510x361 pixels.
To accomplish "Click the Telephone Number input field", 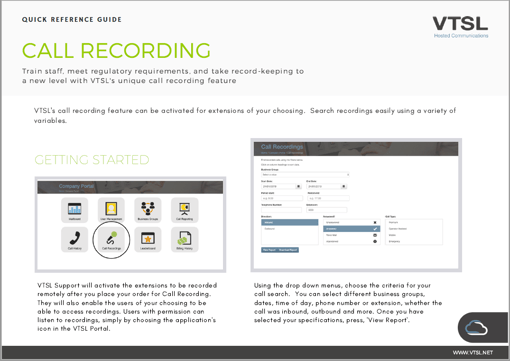I will 281,210.
